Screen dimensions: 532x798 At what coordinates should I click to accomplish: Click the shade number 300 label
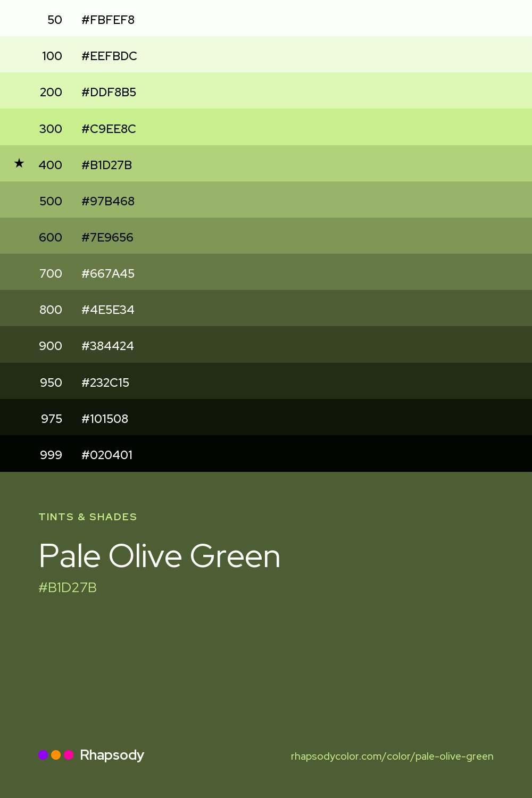point(51,129)
